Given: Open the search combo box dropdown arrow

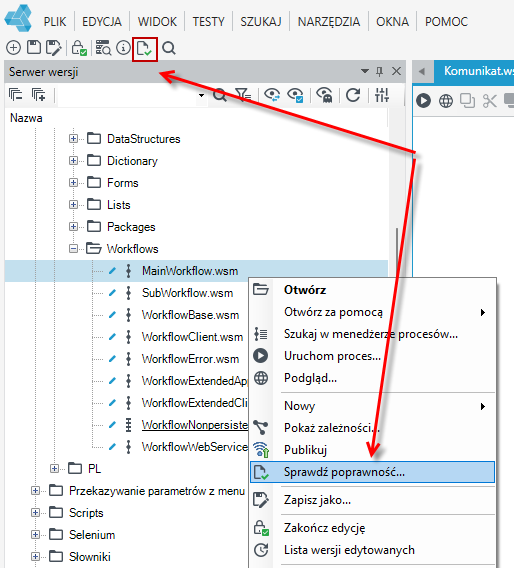Looking at the screenshot, I should tap(201, 95).
